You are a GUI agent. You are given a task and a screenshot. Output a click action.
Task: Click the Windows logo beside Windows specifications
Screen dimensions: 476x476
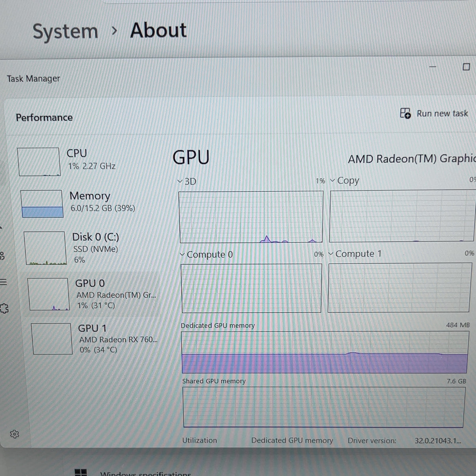[x=81, y=472]
